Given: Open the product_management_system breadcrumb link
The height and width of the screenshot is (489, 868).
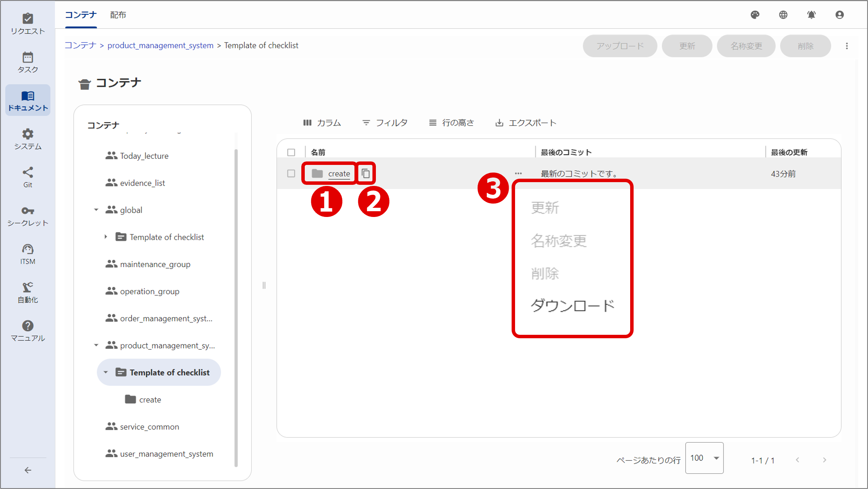Looking at the screenshot, I should pyautogui.click(x=160, y=45).
